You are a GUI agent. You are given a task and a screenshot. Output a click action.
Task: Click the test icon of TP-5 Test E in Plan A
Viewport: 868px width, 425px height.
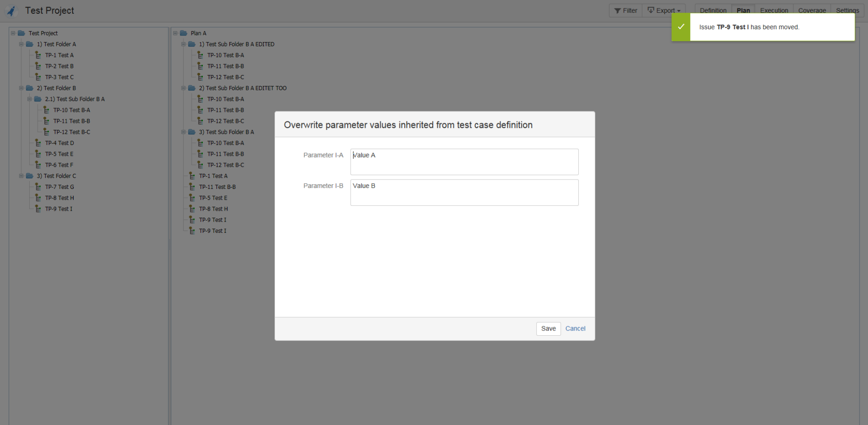[192, 198]
